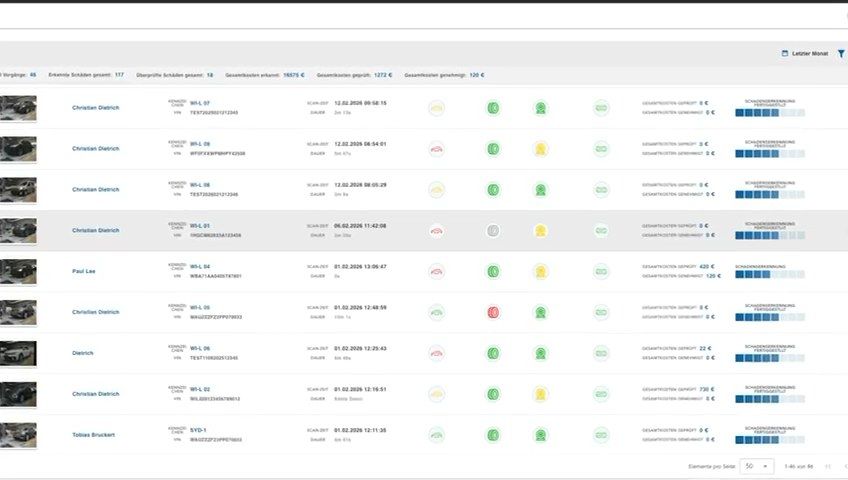
Task: Click green tire icon in WI-L 07 row
Action: coord(493,108)
